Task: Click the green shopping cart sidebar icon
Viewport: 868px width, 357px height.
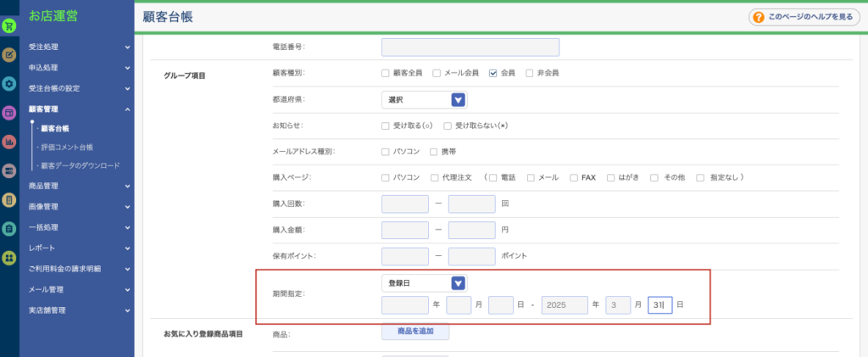Action: point(9,25)
